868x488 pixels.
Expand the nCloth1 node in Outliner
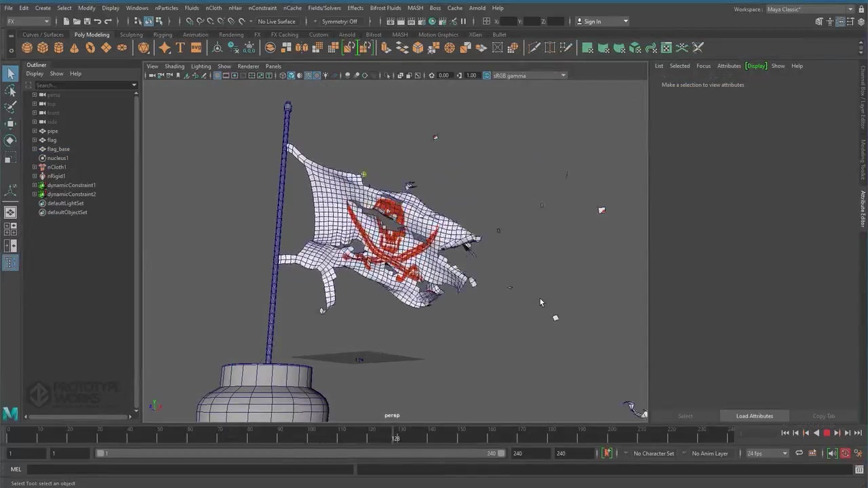(x=35, y=167)
